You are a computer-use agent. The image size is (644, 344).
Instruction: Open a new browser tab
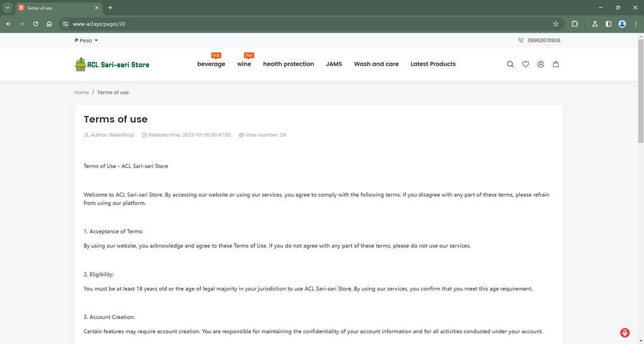point(109,7)
